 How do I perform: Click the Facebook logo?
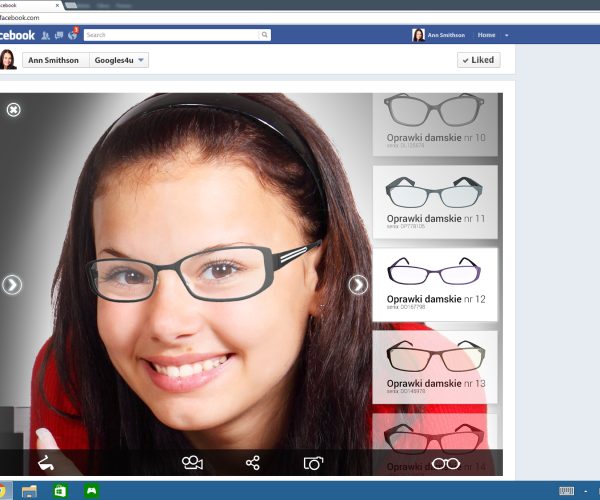pyautogui.click(x=17, y=35)
